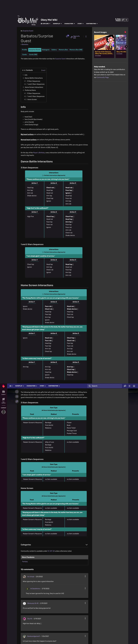Open options menu on Booksandgames9's comment

tap(85, 636)
